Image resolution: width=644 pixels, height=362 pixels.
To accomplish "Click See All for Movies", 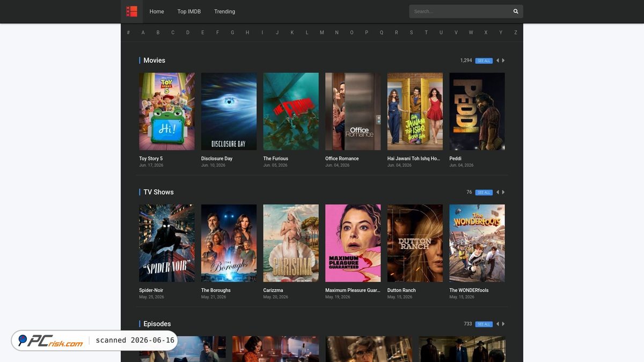I will 484,61.
